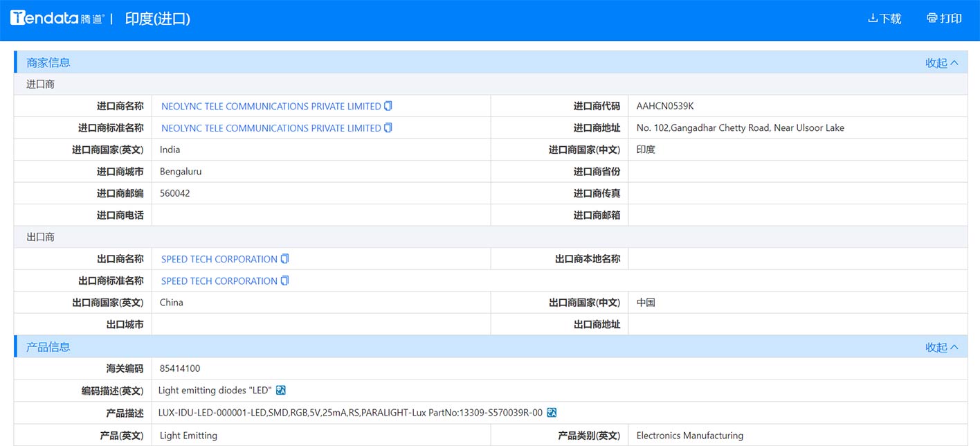Click the 产品信息 section title
Viewport: 980px width, 446px height.
(48, 347)
